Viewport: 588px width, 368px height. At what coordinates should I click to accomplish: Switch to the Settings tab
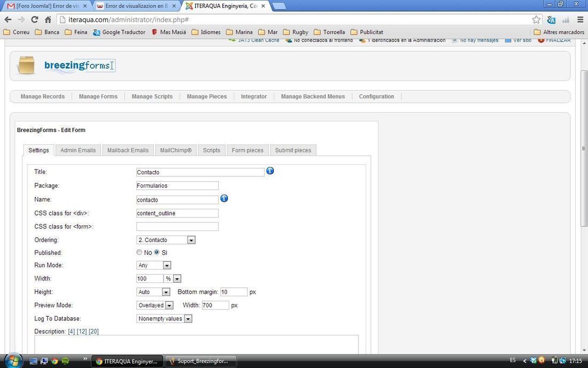tap(38, 150)
